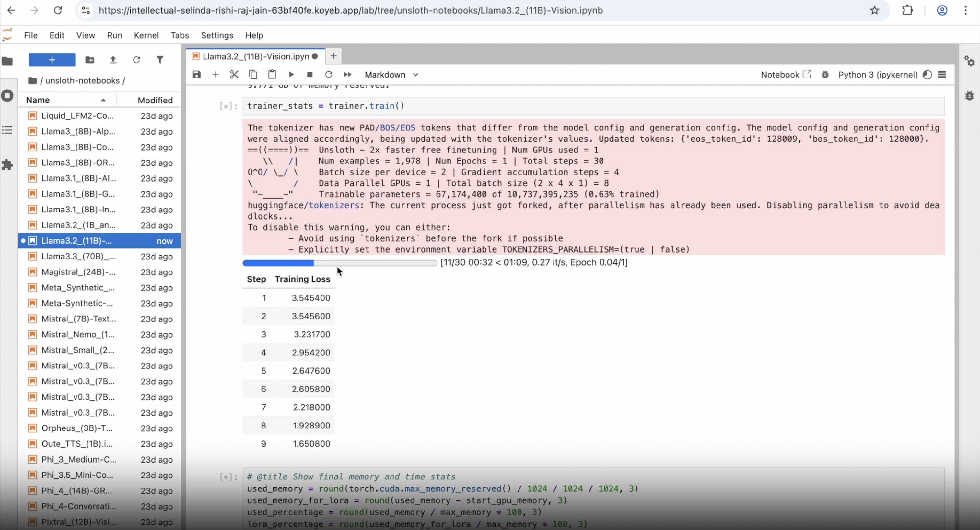This screenshot has width=980, height=530.
Task: Click the upload files icon in file browser
Action: pos(113,60)
